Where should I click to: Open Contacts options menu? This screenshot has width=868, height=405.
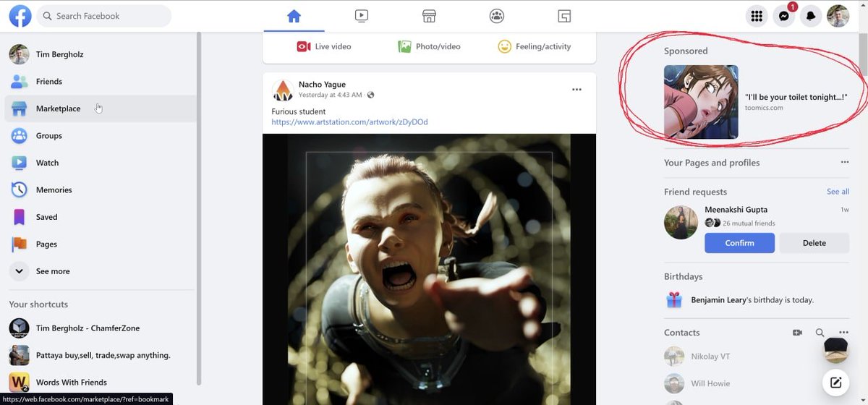[x=843, y=333]
